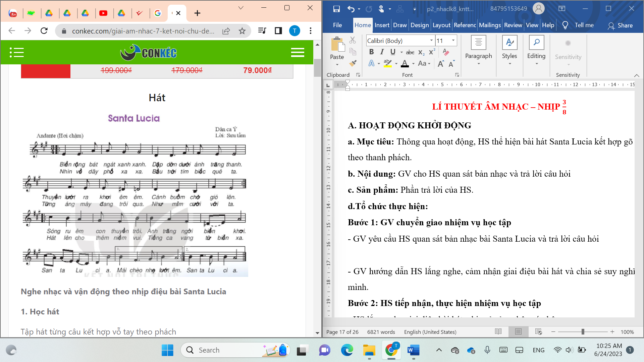Click the 100% zoom level button

click(627, 332)
